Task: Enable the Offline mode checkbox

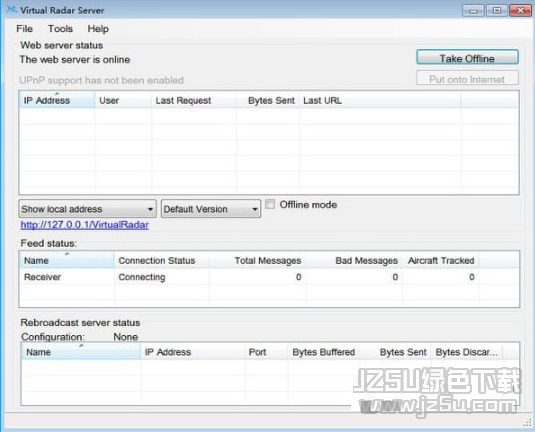Action: [270, 204]
